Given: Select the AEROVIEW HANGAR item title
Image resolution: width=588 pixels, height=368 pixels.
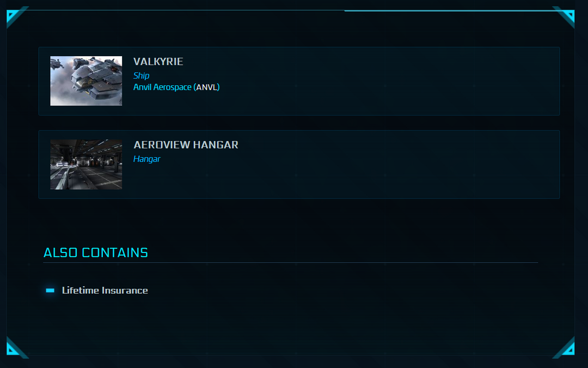Looking at the screenshot, I should [x=186, y=145].
